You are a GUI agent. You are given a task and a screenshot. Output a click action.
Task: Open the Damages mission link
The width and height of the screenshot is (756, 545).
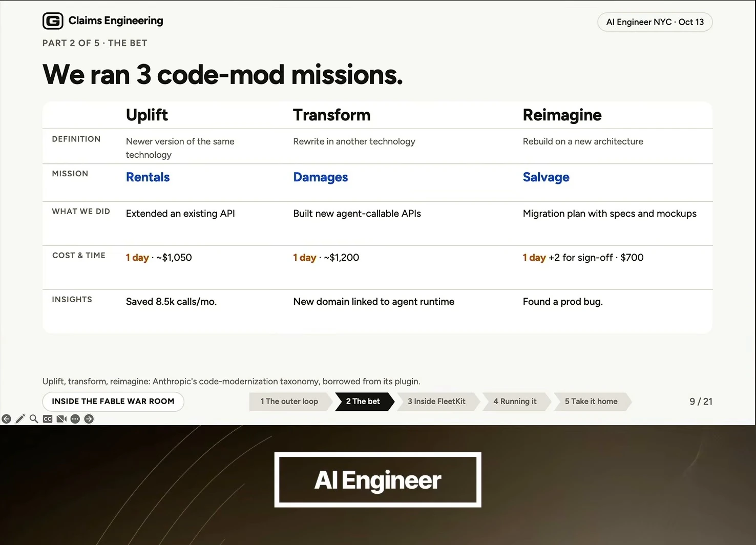click(321, 177)
